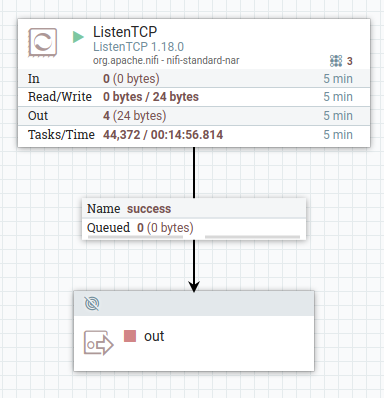This screenshot has height=398, width=384.
Task: Click the Read/Write 0 bytes / 24 bytes row
Action: [194, 97]
